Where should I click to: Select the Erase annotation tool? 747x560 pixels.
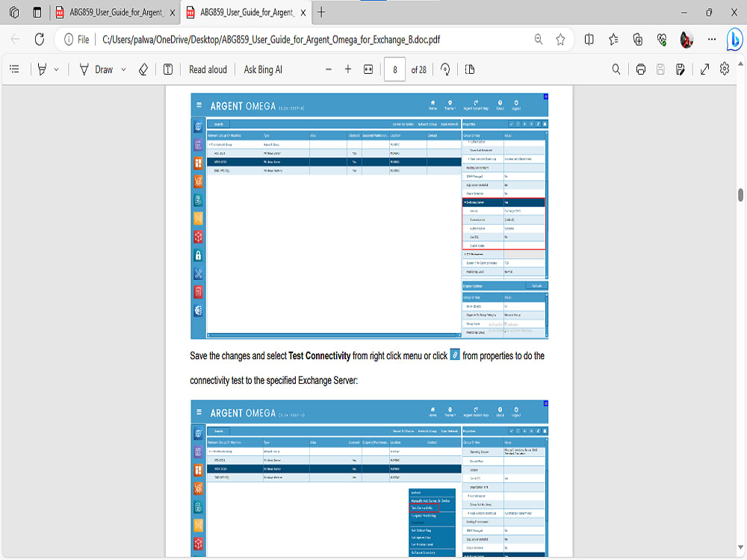142,69
